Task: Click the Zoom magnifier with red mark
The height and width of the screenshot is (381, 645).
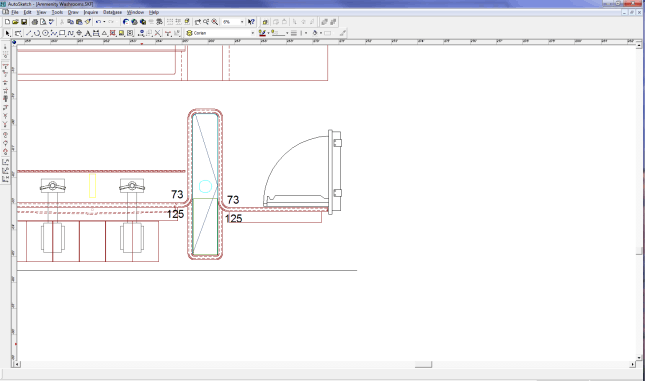Action: tap(214, 22)
